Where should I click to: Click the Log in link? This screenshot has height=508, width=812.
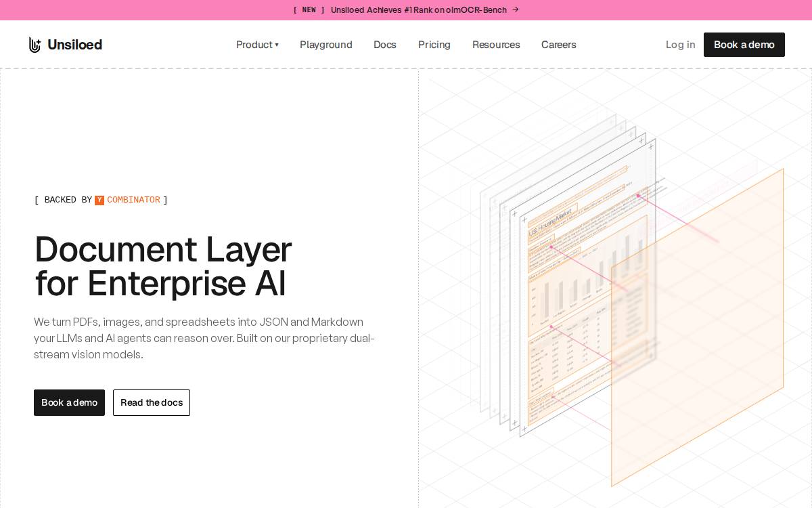pos(680,45)
